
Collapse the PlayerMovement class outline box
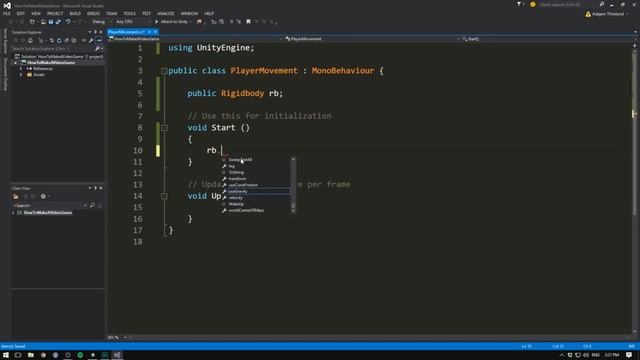[x=164, y=71]
